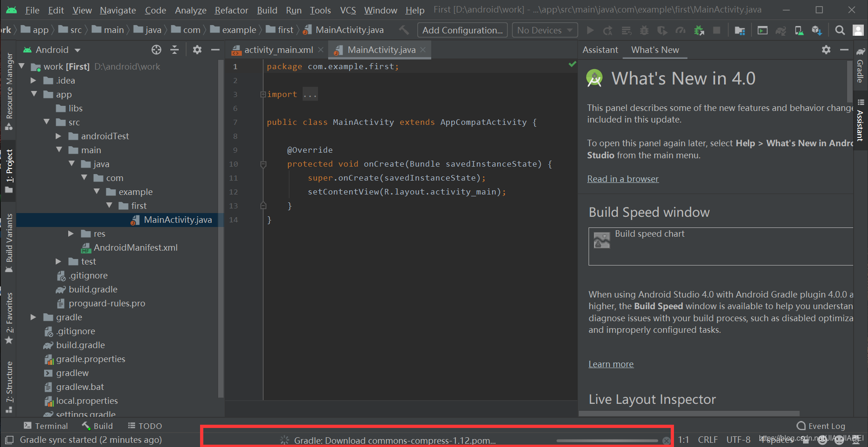Open the VCS menu

point(348,10)
